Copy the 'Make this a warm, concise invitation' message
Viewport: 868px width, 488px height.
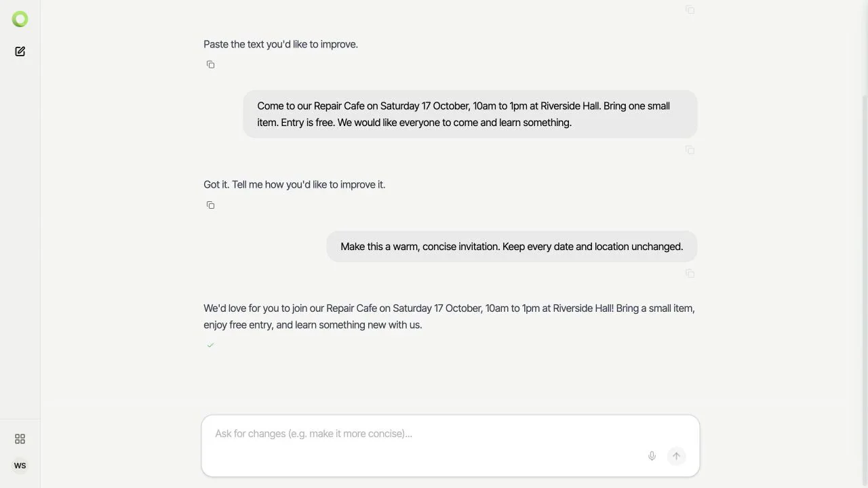690,273
